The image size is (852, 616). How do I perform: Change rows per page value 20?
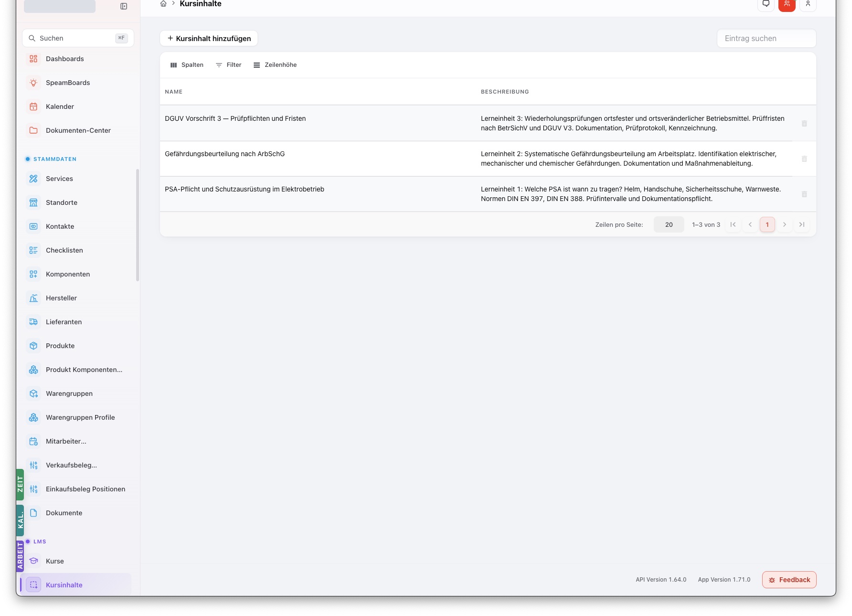click(669, 224)
